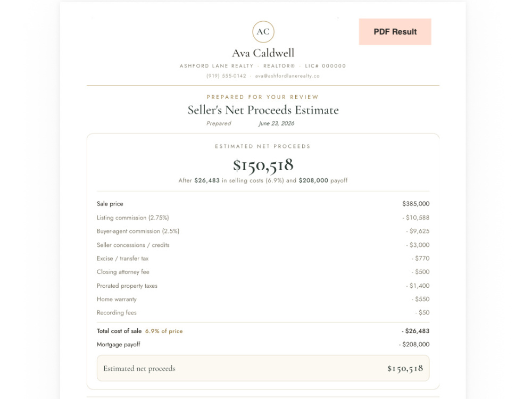Click the Home warranty line item

[263, 299]
